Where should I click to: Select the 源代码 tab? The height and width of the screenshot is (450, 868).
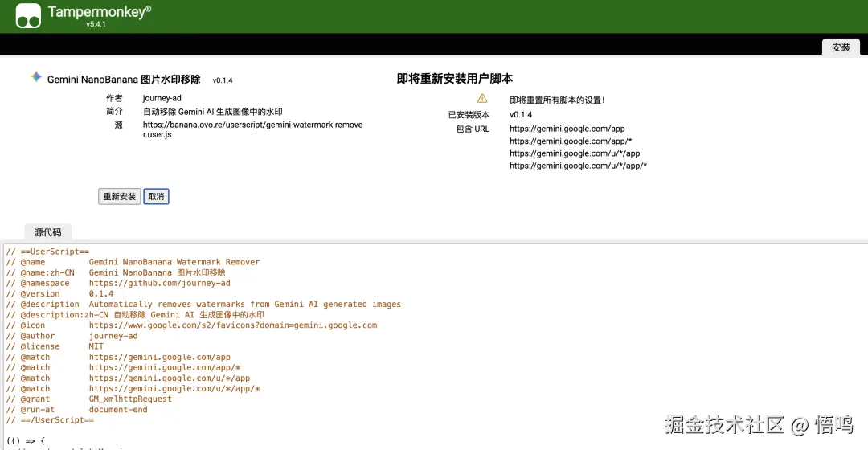47,232
